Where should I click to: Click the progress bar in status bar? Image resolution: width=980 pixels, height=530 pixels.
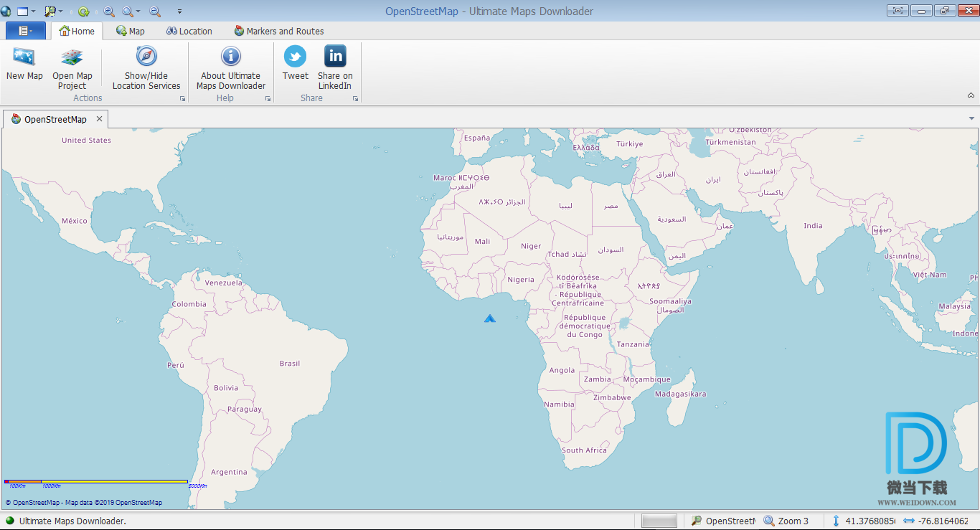(x=659, y=521)
